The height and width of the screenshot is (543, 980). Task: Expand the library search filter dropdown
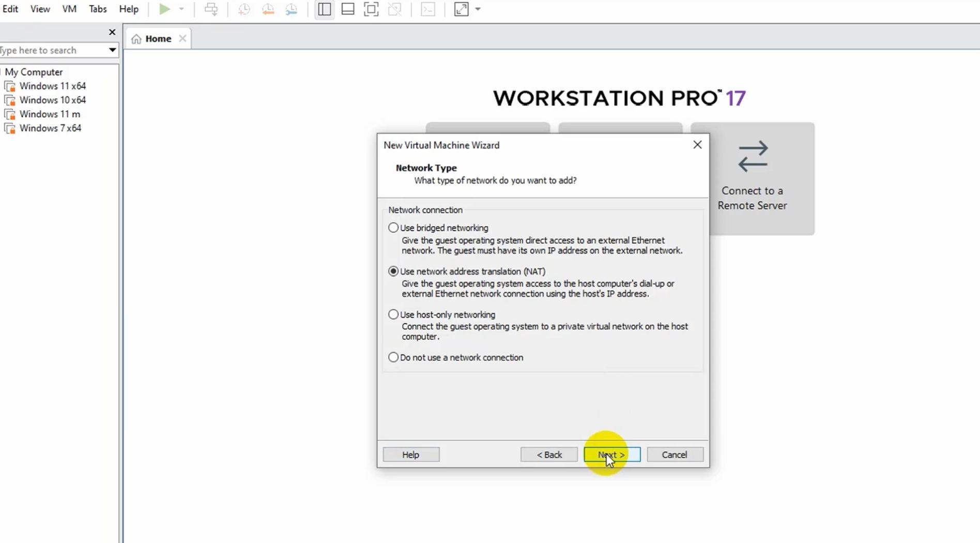click(x=112, y=50)
